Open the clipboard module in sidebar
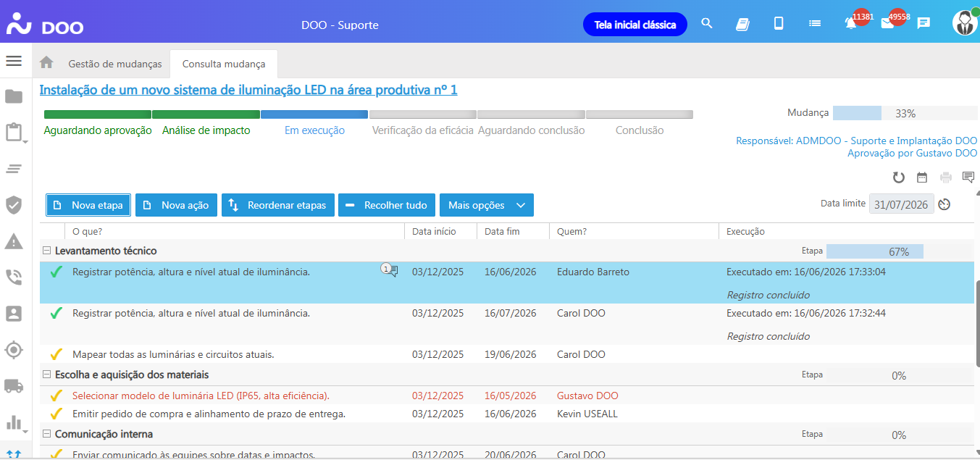This screenshot has width=980, height=460. [x=13, y=133]
